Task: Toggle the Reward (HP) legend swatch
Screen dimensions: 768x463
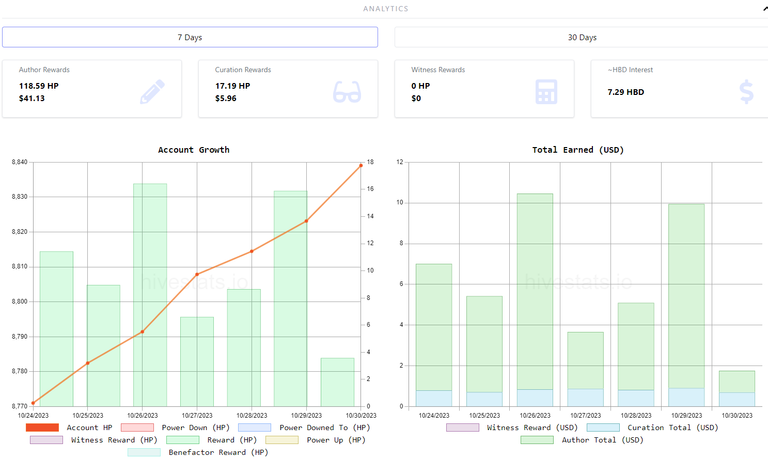Action: tap(183, 440)
